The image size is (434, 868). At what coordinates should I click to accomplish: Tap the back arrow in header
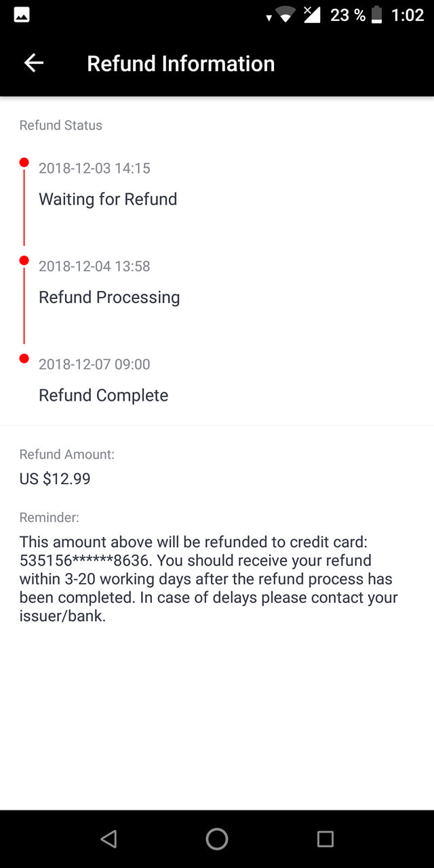click(x=34, y=63)
